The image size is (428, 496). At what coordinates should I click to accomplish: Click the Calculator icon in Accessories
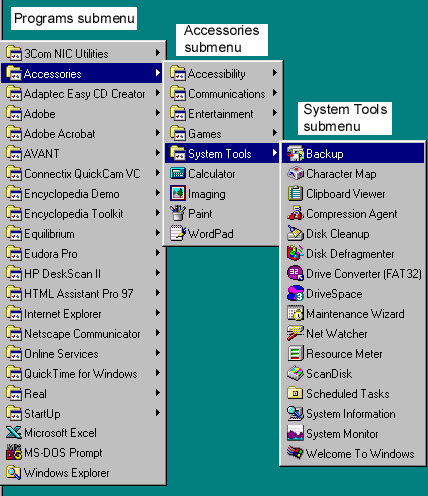coord(178,173)
